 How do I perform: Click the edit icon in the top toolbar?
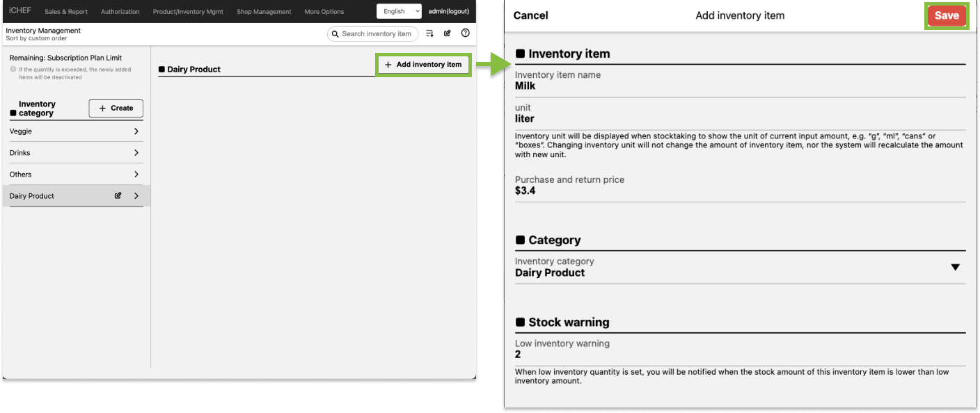(448, 33)
